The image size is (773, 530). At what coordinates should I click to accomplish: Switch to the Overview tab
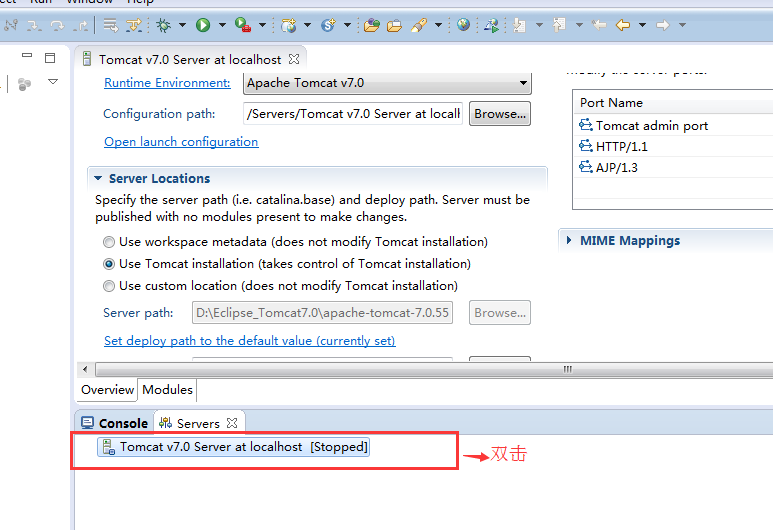pyautogui.click(x=107, y=390)
